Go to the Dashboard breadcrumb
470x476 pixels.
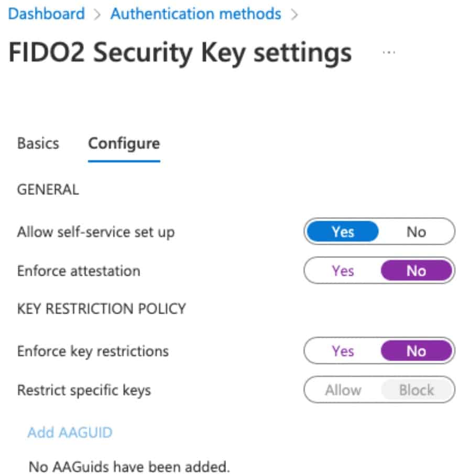point(47,14)
